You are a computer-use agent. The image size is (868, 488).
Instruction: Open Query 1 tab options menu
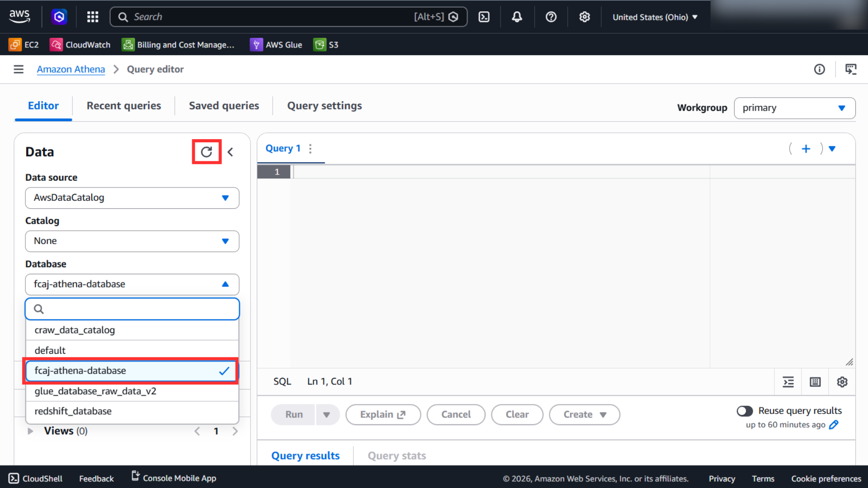310,149
